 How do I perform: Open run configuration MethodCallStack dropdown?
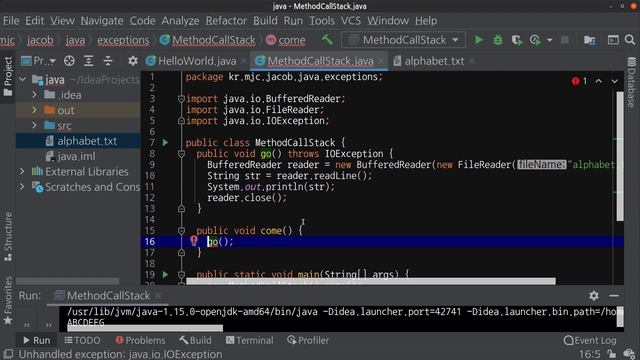tap(404, 40)
